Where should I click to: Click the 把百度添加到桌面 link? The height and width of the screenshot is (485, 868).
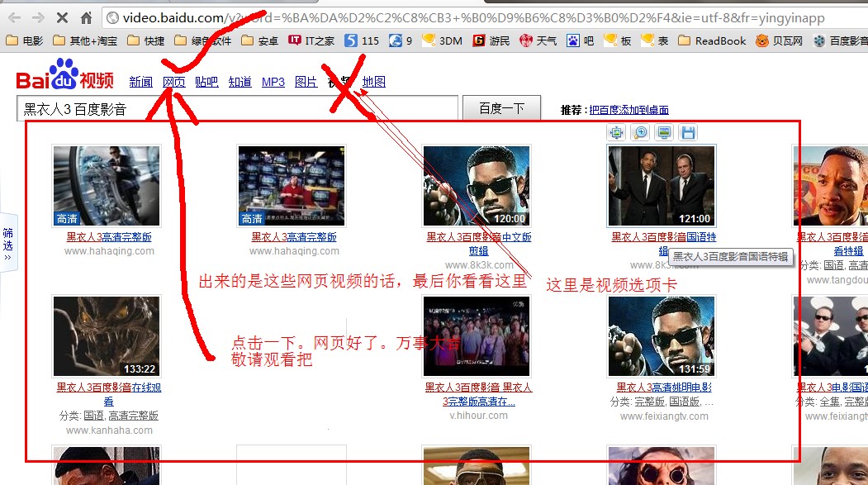point(628,110)
